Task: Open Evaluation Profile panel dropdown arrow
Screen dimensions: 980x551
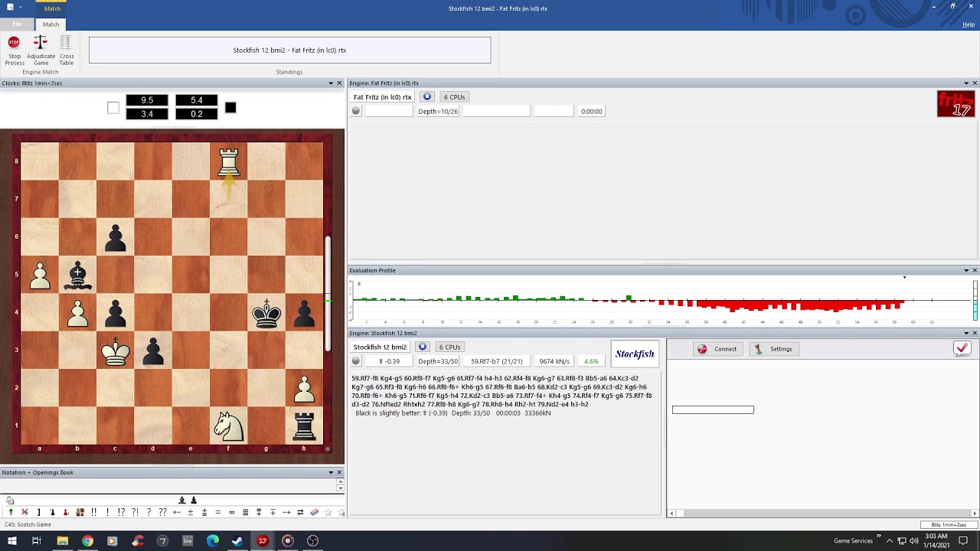Action: pyautogui.click(x=966, y=270)
